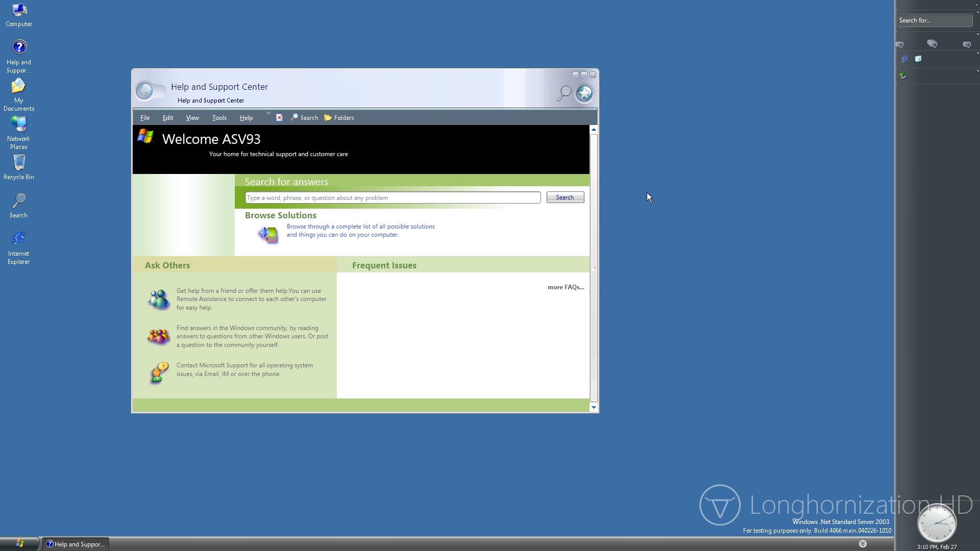Expand the toolbar overflow chevron
The width and height of the screenshot is (980, 551).
point(268,113)
